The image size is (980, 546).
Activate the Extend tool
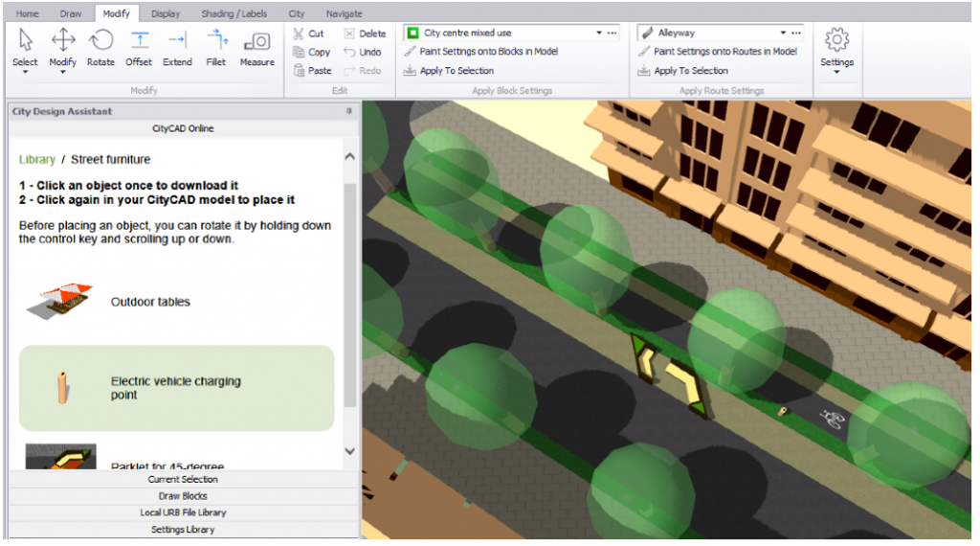pyautogui.click(x=177, y=40)
